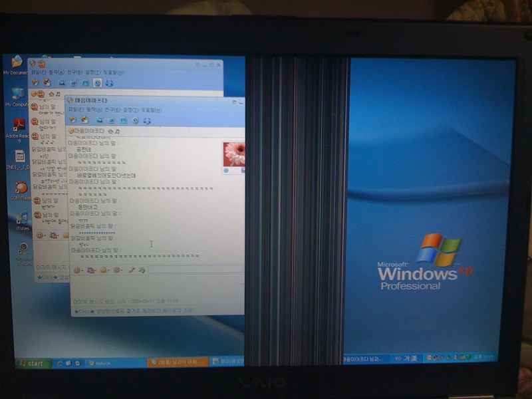Open the 친구(B) menu in the front chat window

coord(112,110)
